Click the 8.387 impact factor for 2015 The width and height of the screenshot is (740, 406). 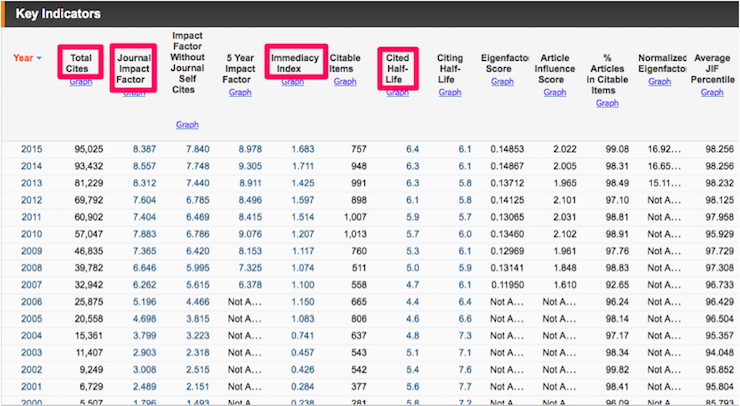pos(144,149)
